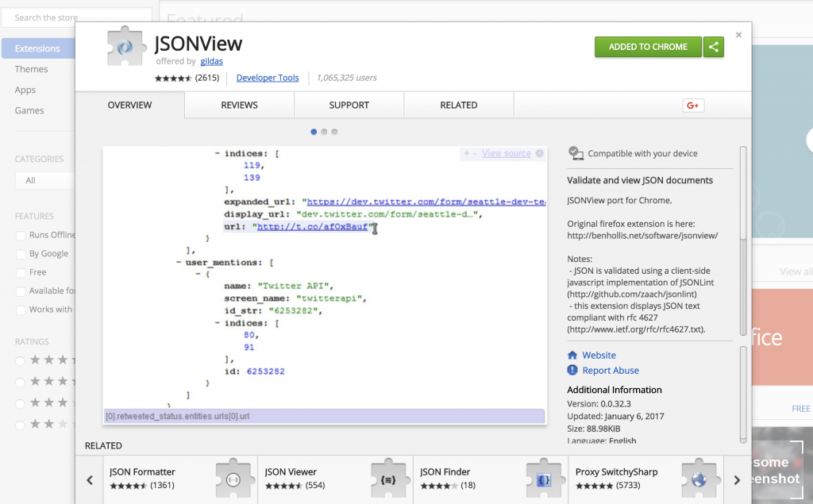Click the Google+ share button

coord(692,106)
